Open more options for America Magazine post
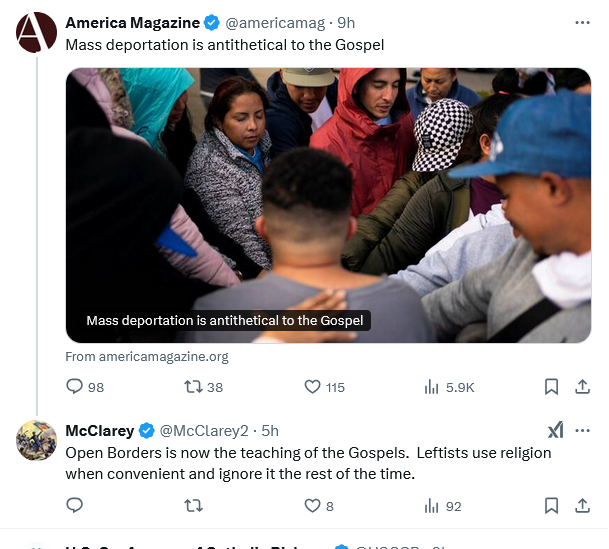 (583, 23)
